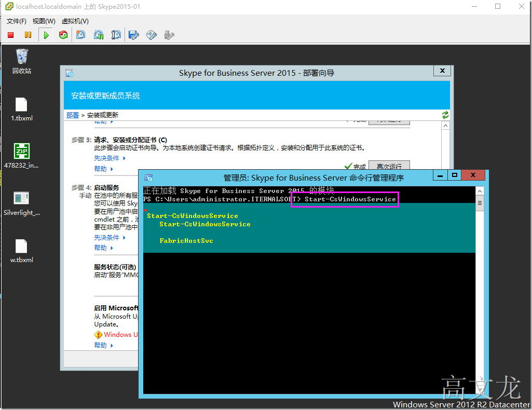Click the 再次运行 button for step 3
Image resolution: width=532 pixels, height=410 pixels.
point(389,165)
